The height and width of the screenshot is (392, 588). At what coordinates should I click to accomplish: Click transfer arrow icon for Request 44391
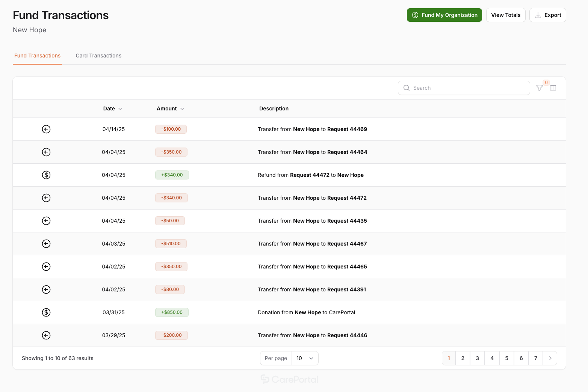click(46, 289)
